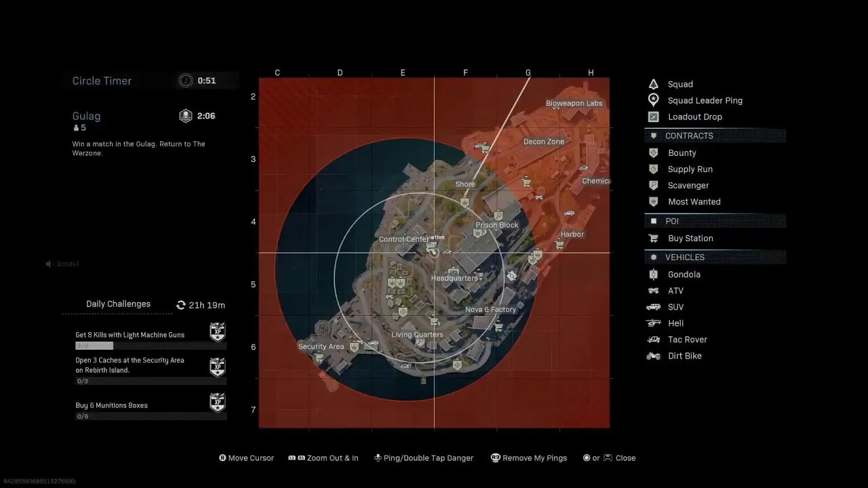Image resolution: width=868 pixels, height=488 pixels.
Task: Click the Nova 6 Factory map label
Action: pyautogui.click(x=491, y=310)
